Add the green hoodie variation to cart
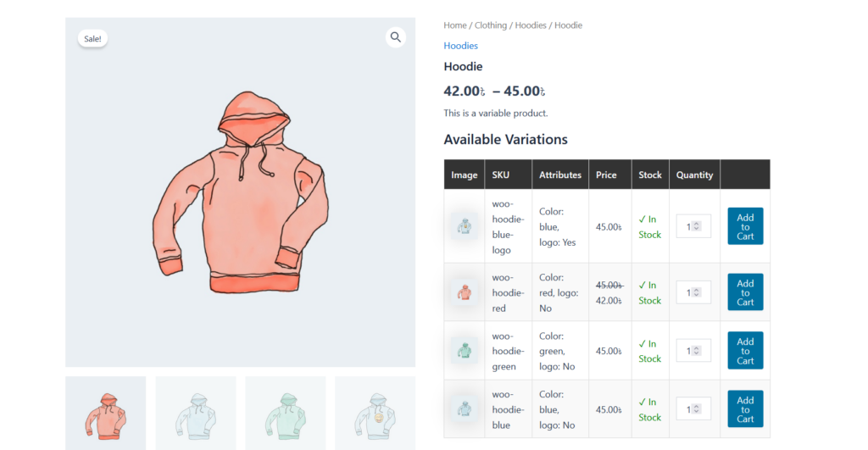 [745, 351]
